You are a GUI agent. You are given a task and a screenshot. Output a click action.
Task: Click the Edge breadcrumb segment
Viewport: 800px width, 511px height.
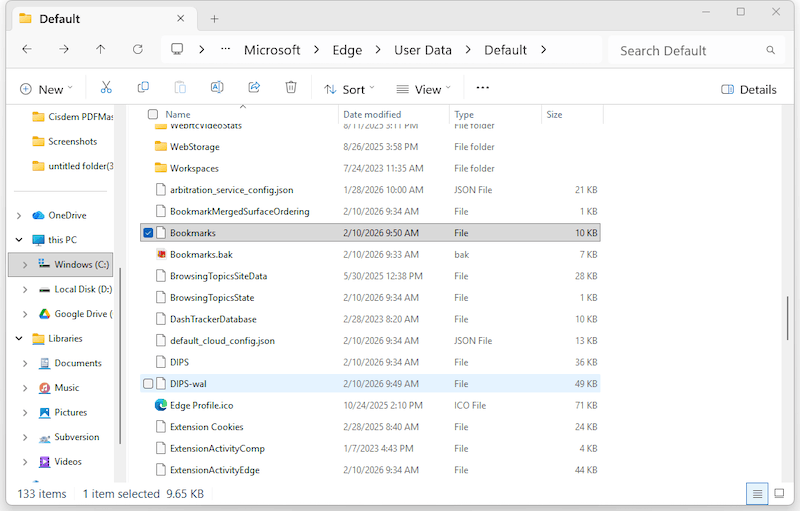click(x=348, y=50)
